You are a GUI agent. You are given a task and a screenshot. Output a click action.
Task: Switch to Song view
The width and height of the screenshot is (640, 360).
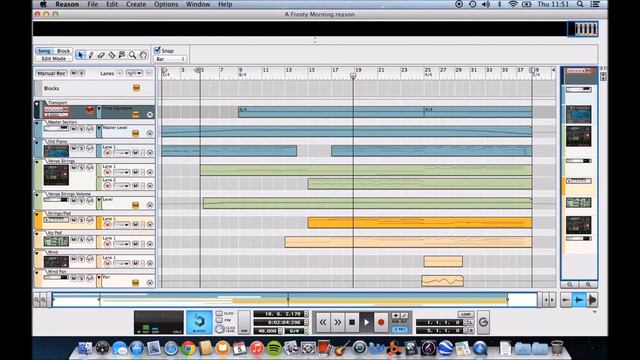(x=44, y=51)
